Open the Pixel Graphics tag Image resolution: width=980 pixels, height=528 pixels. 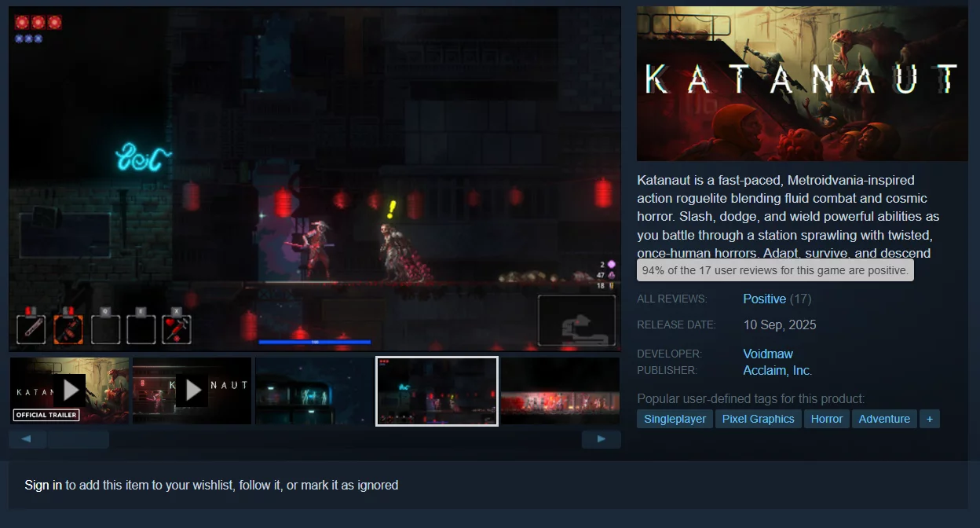(758, 419)
